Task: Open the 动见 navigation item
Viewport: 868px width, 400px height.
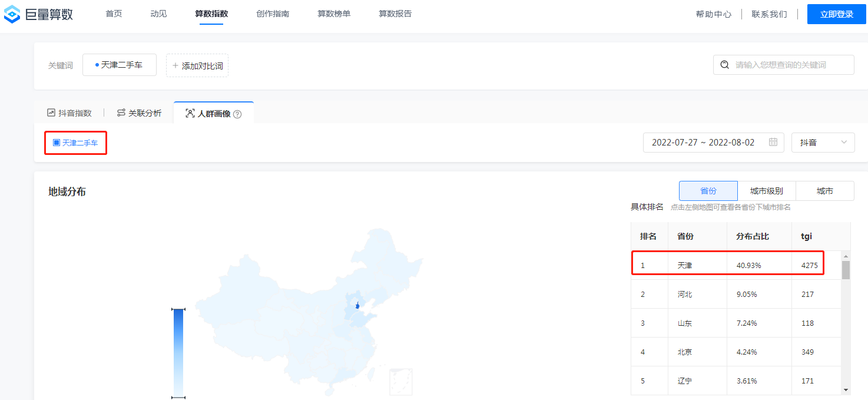Action: pos(158,14)
